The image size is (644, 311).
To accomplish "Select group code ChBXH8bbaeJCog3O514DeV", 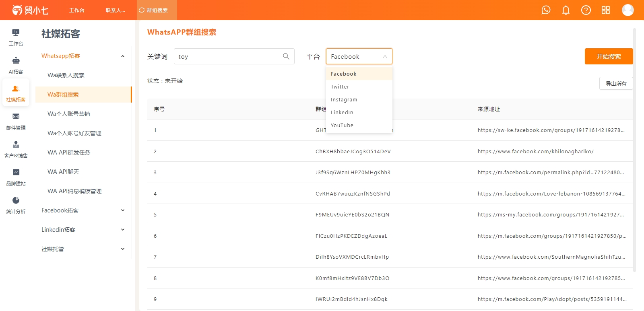I will tap(353, 151).
